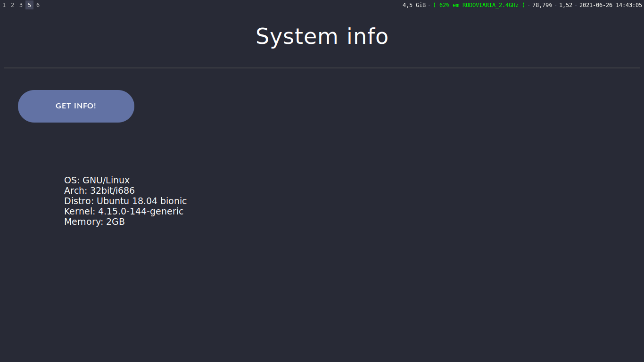Screen dimensions: 644x362
Task: Click the Kernel: 4.15.0-144-generic line
Action: click(124, 211)
